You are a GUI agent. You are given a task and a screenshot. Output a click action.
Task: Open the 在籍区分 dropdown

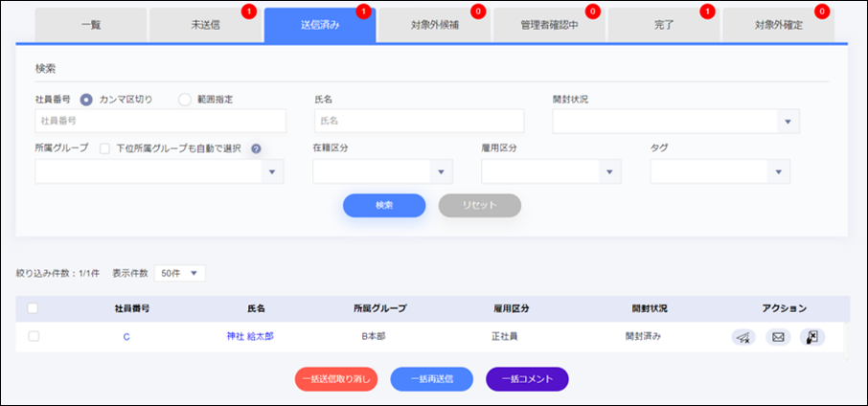click(x=382, y=171)
